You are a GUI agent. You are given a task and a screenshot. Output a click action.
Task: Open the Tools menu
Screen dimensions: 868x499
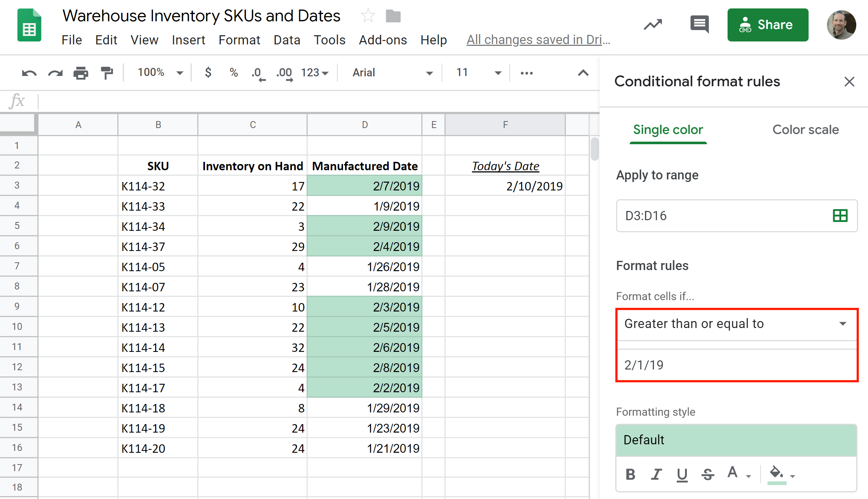[x=329, y=40]
